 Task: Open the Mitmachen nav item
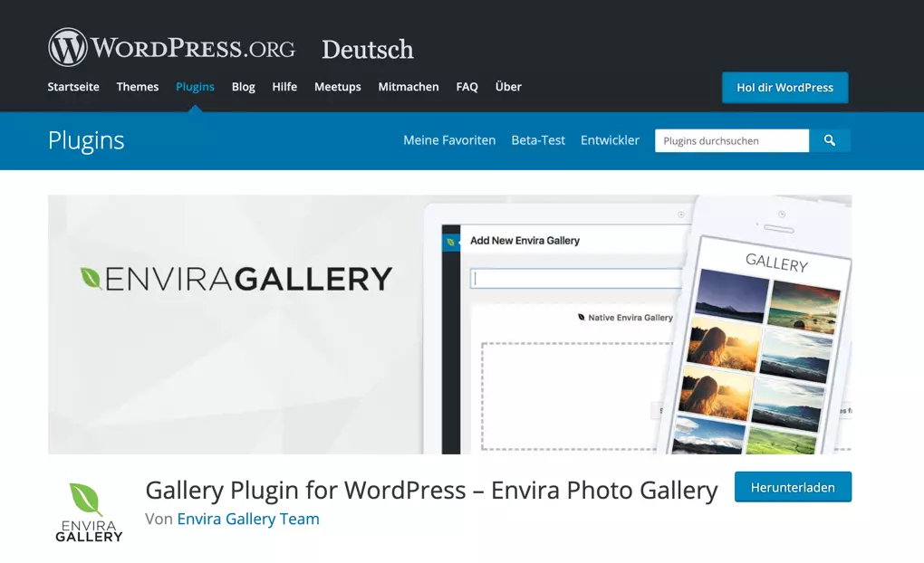click(x=409, y=87)
